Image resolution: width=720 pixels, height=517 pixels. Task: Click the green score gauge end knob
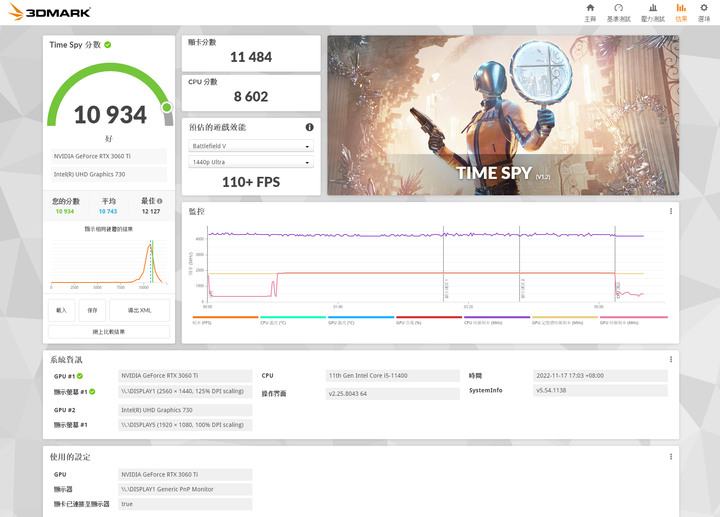point(167,107)
